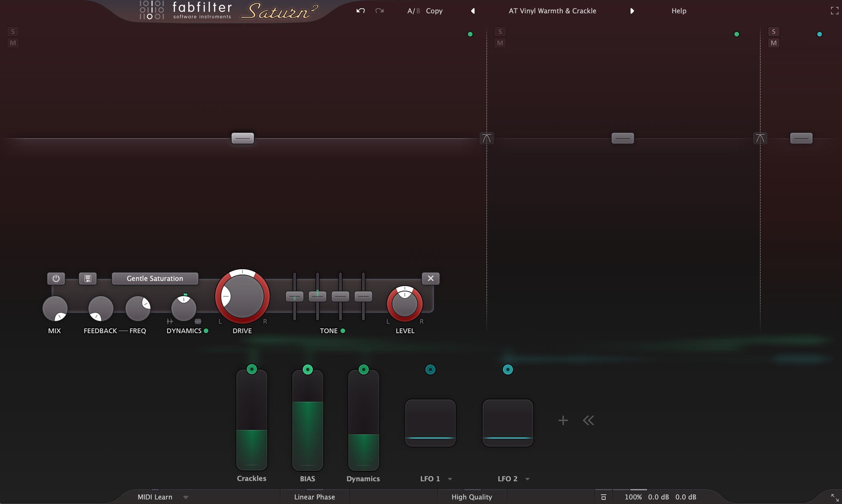Viewport: 842px width, 504px height.
Task: Click the Copy button
Action: click(434, 11)
